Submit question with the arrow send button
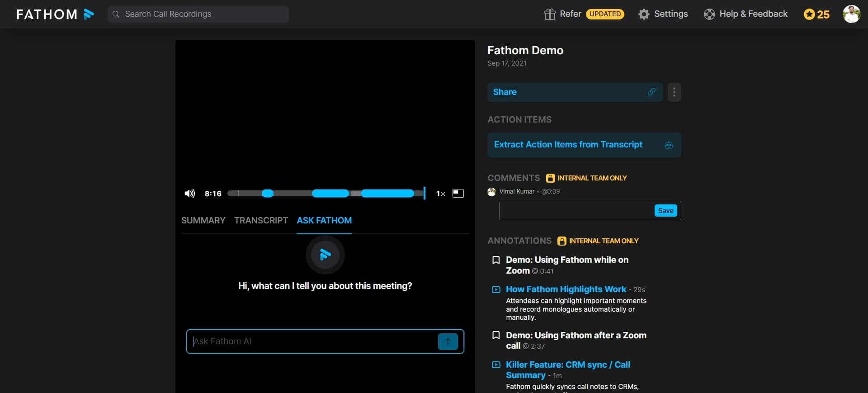The image size is (868, 393). point(448,341)
